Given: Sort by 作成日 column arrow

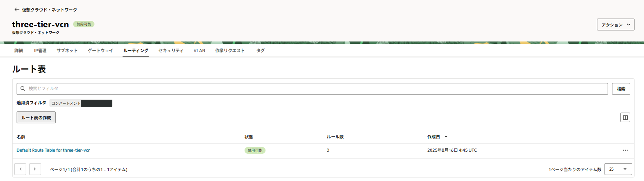Looking at the screenshot, I should tap(446, 137).
